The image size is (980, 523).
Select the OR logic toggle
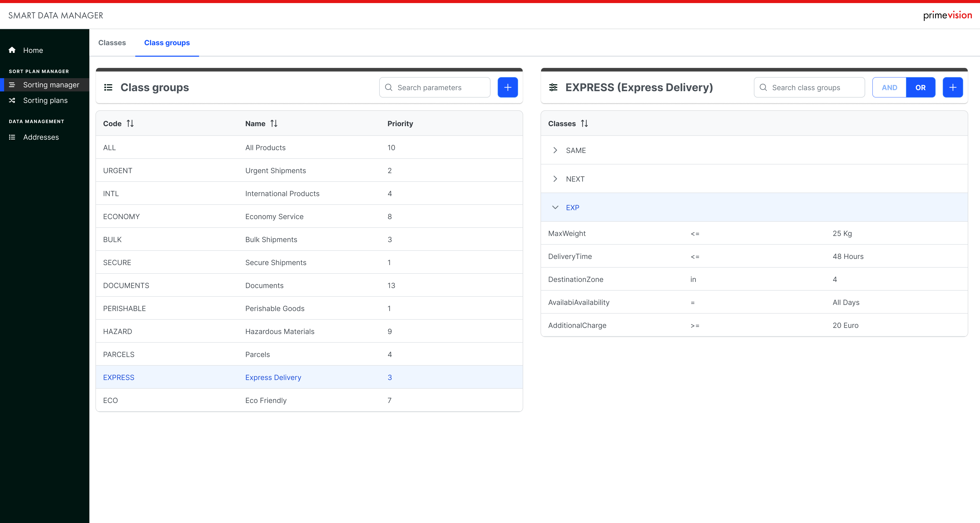[x=921, y=87]
